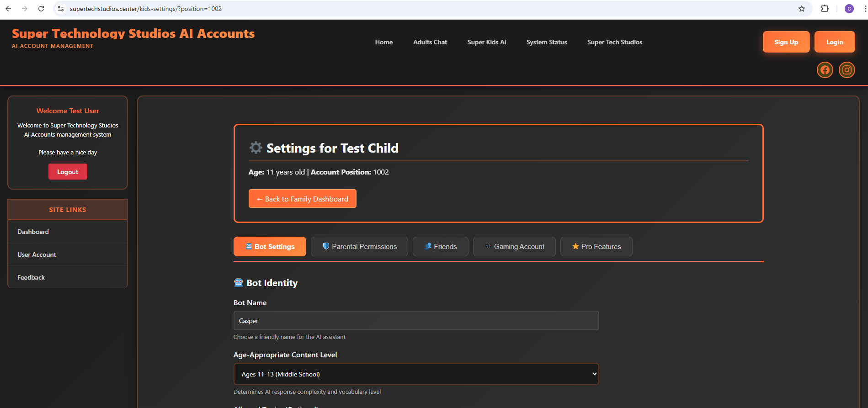
Task: Click the Sign Up button
Action: (x=786, y=42)
